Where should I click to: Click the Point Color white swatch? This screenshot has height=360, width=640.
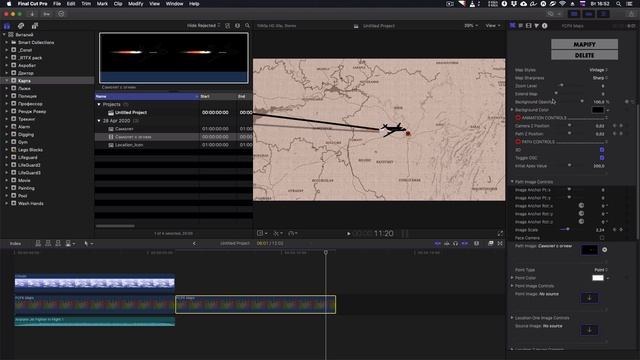point(598,278)
